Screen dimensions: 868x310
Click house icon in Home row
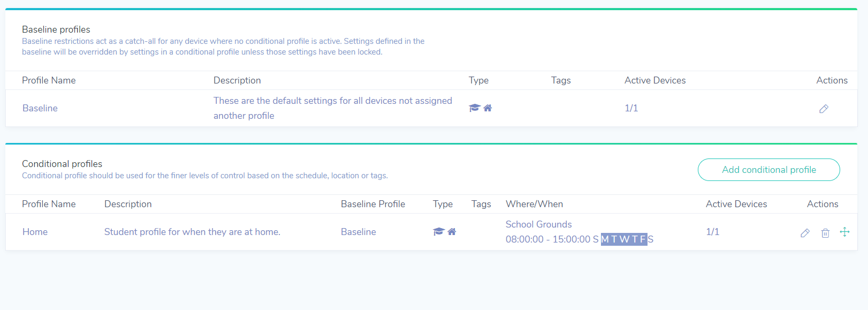coord(452,231)
